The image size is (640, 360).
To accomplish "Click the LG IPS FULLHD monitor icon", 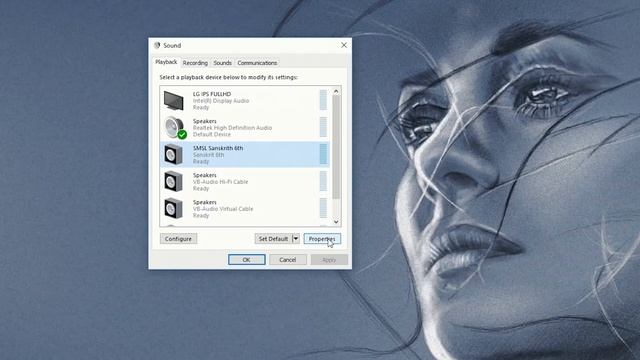I will (173, 101).
